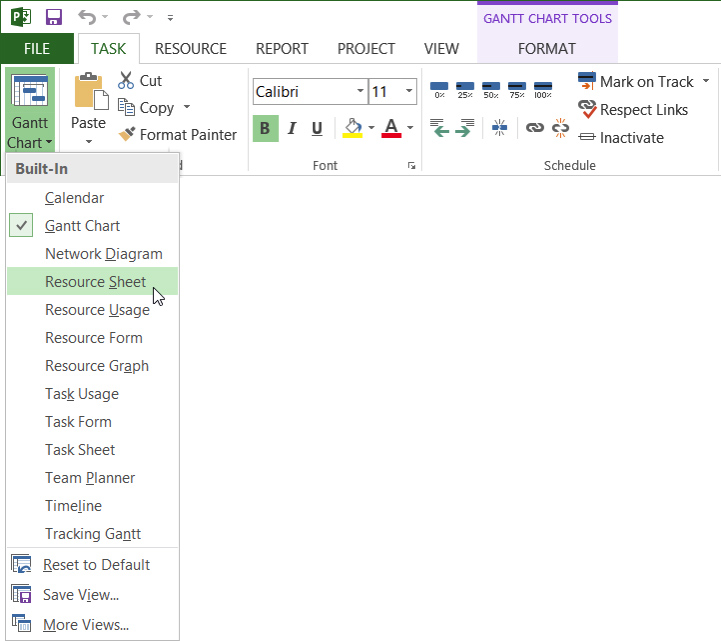This screenshot has height=641, width=721.
Task: Open the Undo history dropdown arrow
Action: point(105,17)
